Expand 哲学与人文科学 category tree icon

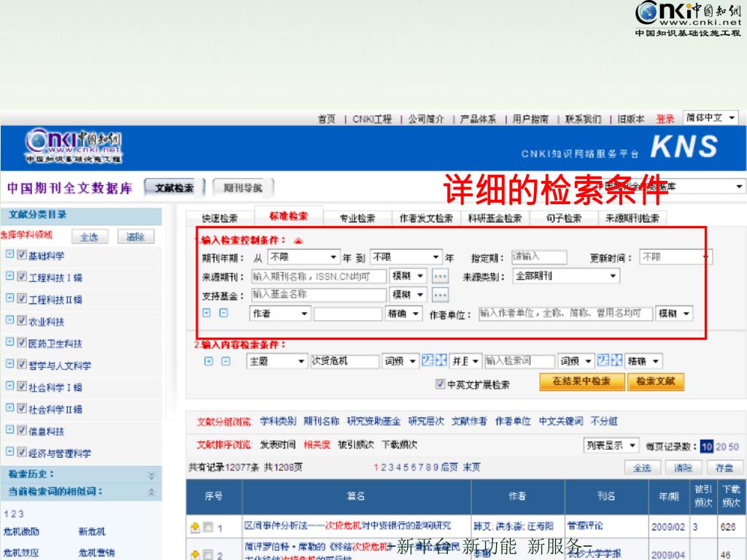click(x=9, y=364)
